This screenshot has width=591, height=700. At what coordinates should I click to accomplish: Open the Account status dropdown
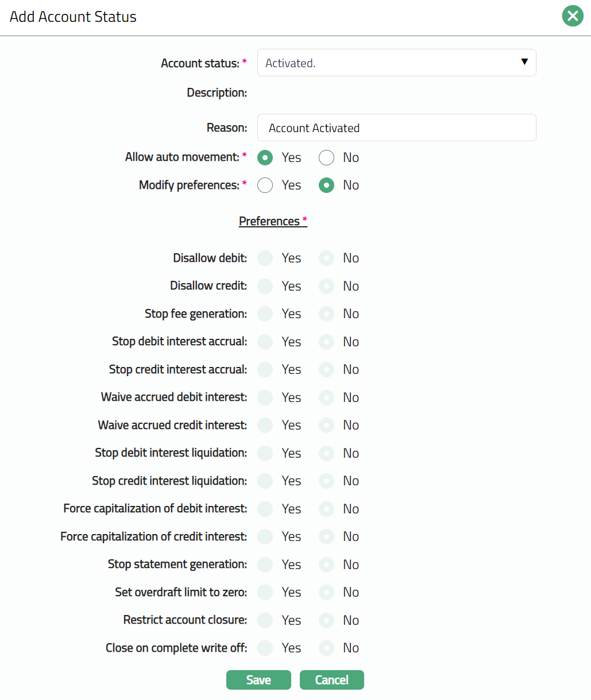point(396,63)
